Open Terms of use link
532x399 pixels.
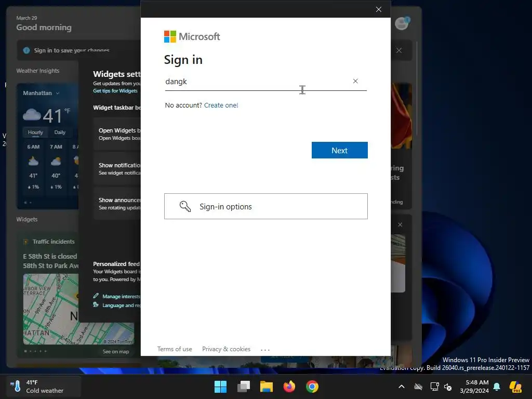click(175, 349)
